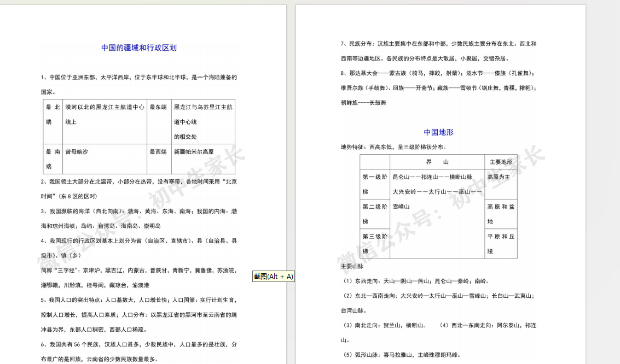Viewport: 620px width, 364px height.
Task: Click the heading "中国地形"
Action: 438,132
